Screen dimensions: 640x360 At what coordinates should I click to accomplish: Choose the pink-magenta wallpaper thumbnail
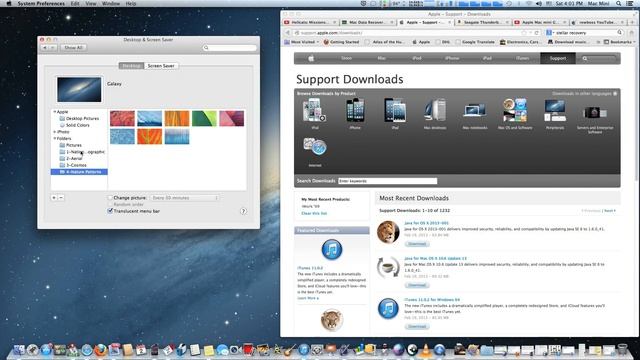(x=231, y=118)
